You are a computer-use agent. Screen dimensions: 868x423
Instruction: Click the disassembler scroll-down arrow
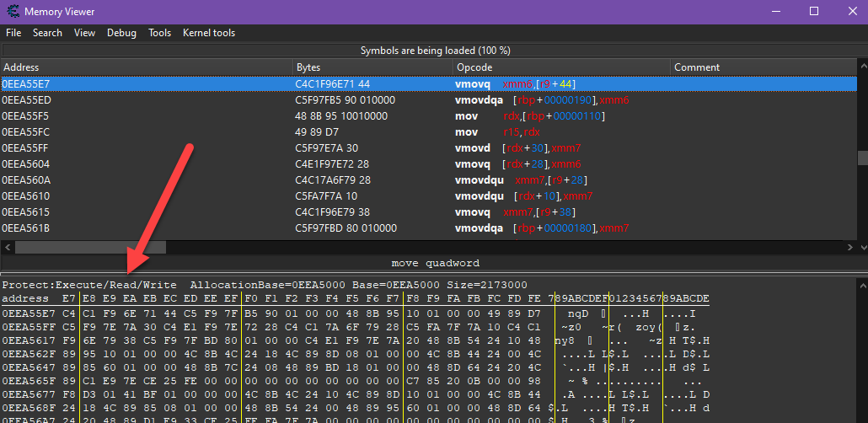pyautogui.click(x=862, y=247)
